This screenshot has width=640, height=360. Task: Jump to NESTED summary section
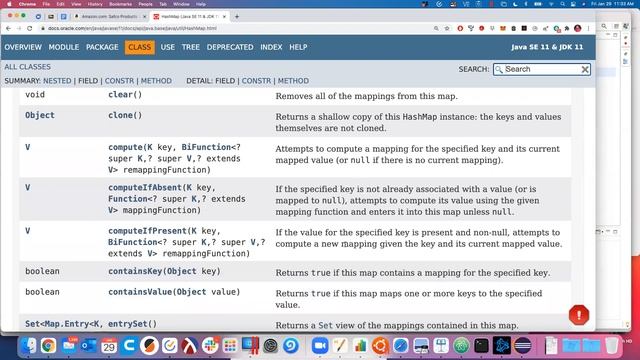click(x=57, y=81)
